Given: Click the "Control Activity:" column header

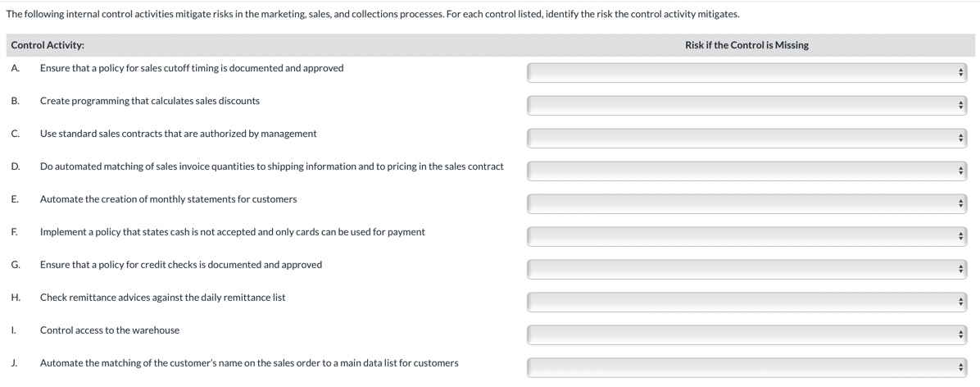Looking at the screenshot, I should tap(48, 45).
